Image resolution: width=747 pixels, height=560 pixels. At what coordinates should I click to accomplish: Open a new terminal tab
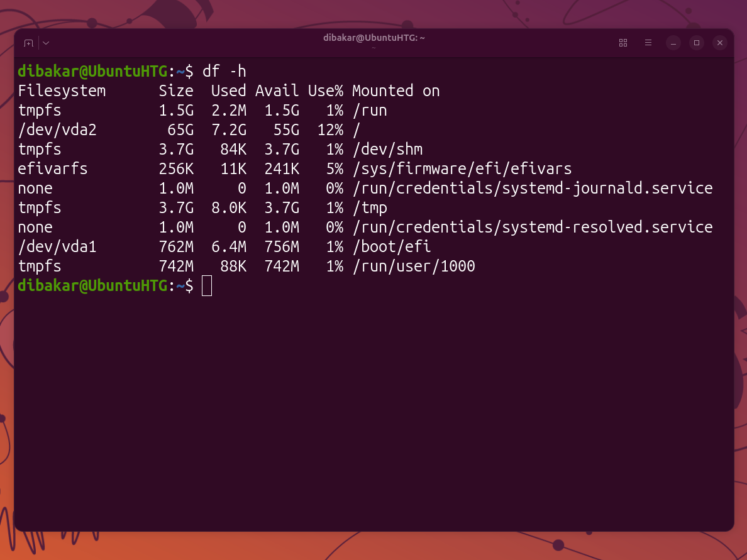(28, 43)
